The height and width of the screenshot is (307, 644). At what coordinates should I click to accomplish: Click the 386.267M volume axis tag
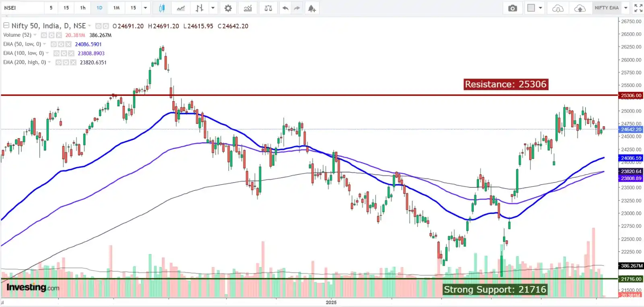[x=631, y=266]
